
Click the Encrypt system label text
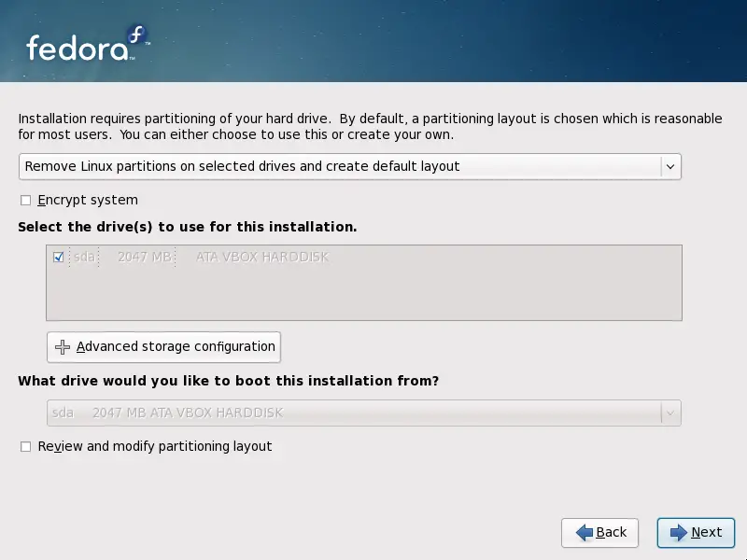pos(88,201)
